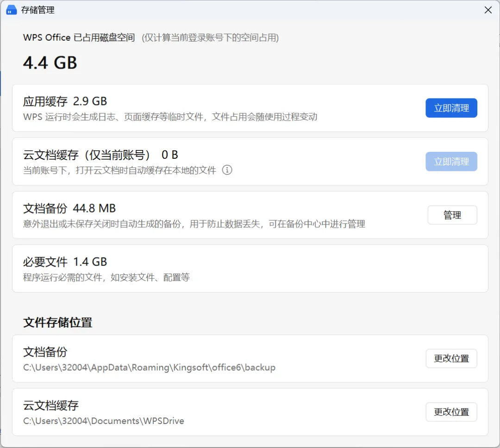Click 管理 for 文档备份 44.8 MB
The width and height of the screenshot is (500, 448).
452,215
